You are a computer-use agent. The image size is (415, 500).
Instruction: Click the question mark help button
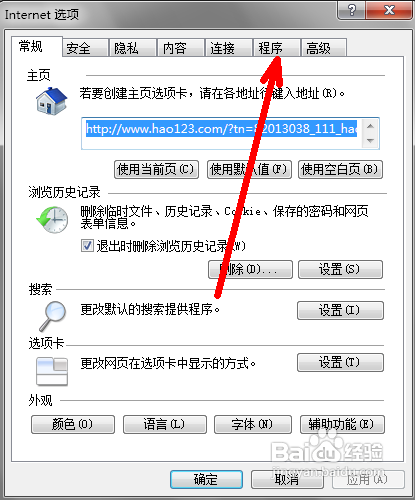click(352, 10)
